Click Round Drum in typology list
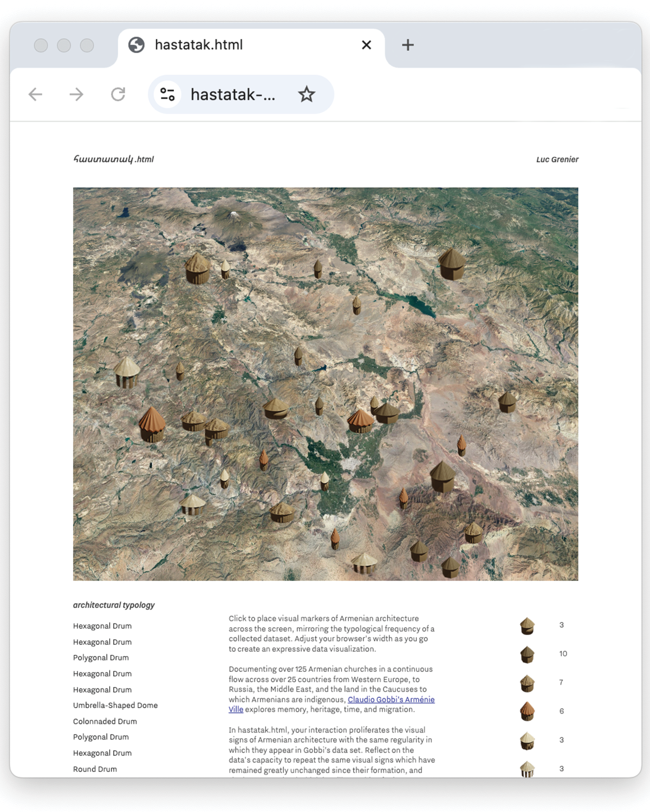650x812 pixels. point(95,769)
